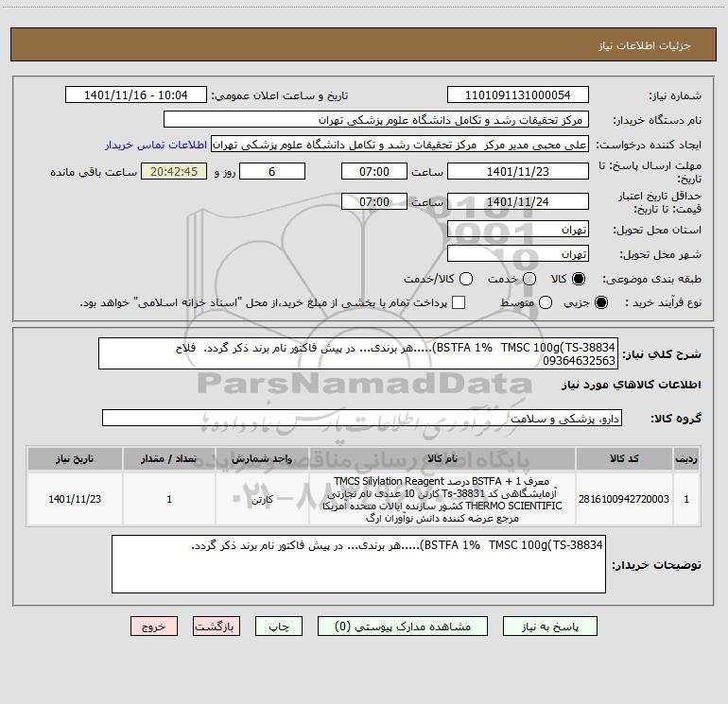Click the buyer organization name field
The image size is (728, 704).
pyautogui.click(x=376, y=120)
